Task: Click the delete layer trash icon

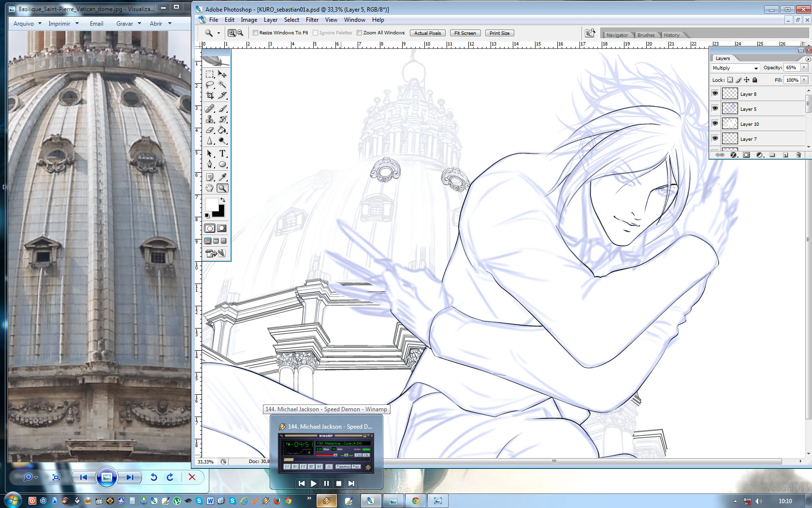Action: pyautogui.click(x=798, y=155)
